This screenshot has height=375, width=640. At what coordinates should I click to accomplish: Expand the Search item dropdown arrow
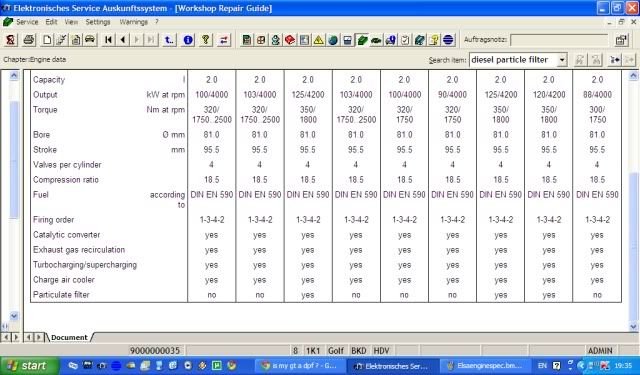[562, 60]
